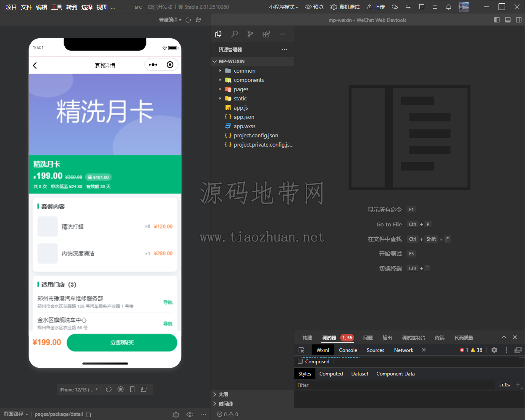Switch to the Console tab
The image size is (525, 420).
pyautogui.click(x=348, y=350)
